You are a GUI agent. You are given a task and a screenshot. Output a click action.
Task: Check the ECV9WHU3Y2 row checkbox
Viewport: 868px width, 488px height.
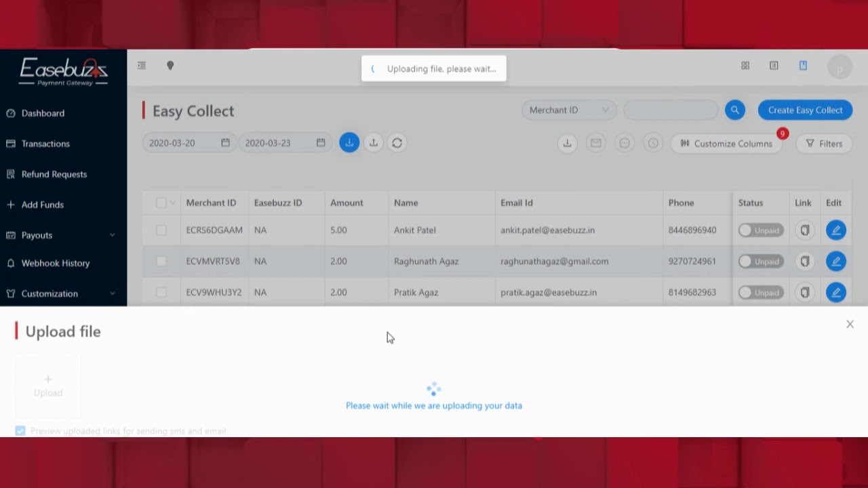161,292
